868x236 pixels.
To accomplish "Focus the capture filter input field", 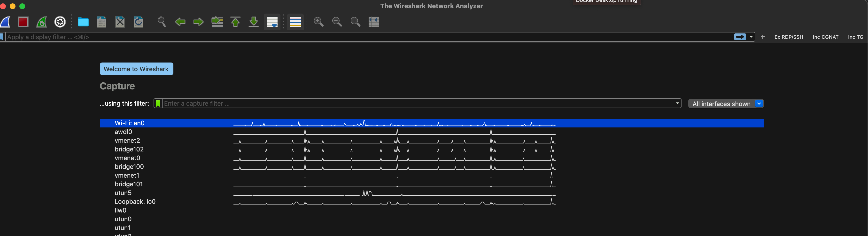I will (418, 103).
